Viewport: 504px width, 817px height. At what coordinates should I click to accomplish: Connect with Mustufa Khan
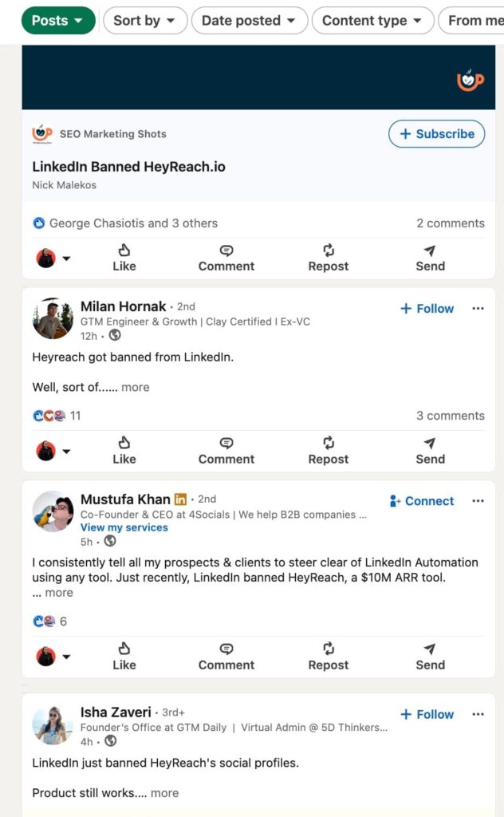[422, 501]
